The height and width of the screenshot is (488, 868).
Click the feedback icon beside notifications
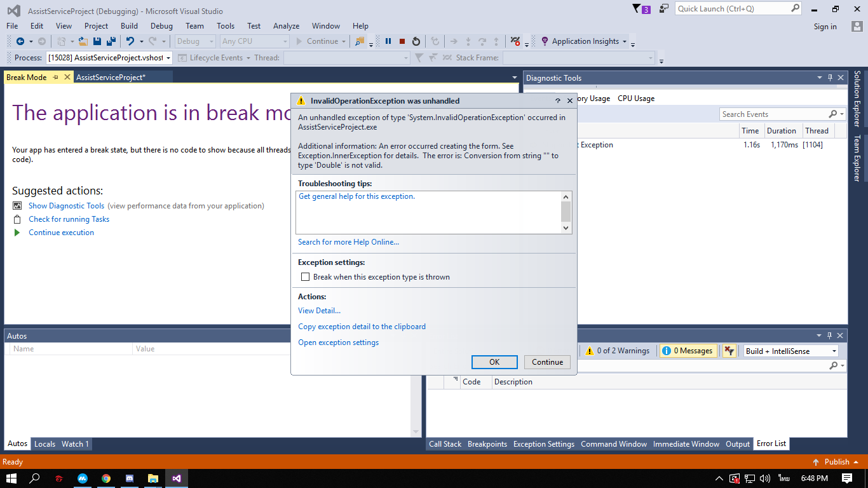tap(664, 8)
